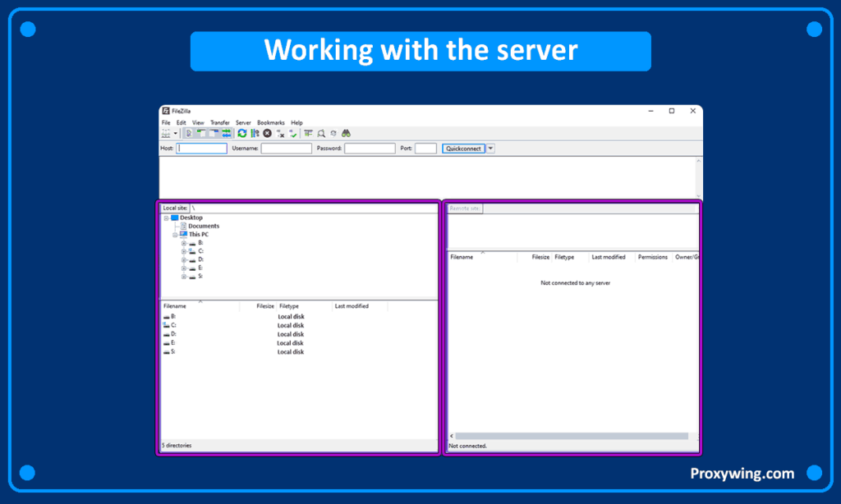
Task: Click the remote Last modified column header
Action: point(611,258)
